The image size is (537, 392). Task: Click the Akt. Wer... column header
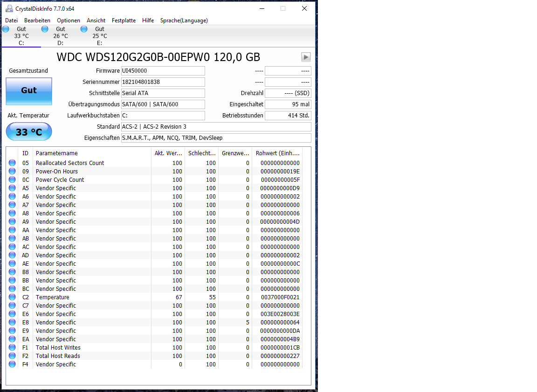tap(168, 153)
